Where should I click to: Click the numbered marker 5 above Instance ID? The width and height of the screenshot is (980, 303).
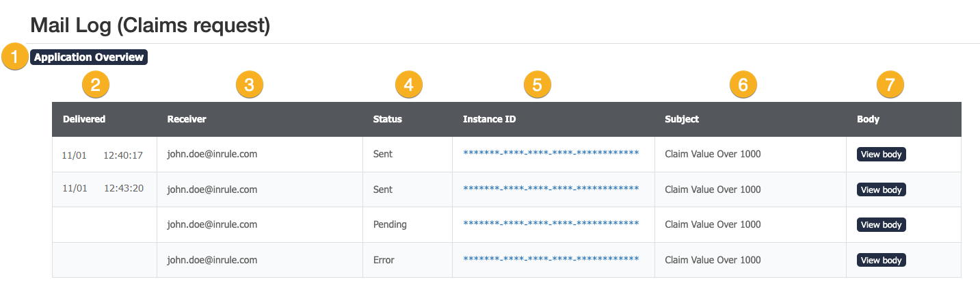537,84
